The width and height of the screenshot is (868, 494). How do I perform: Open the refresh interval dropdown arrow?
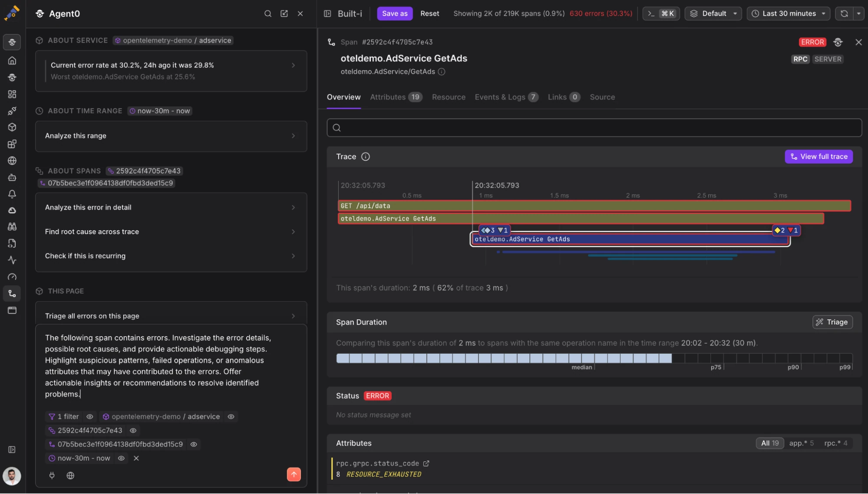[858, 13]
